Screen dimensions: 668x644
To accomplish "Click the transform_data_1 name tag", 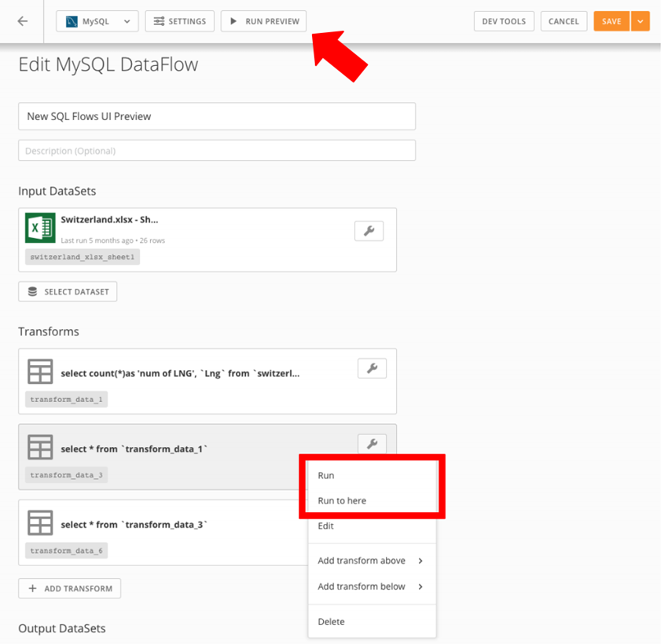I will (66, 399).
